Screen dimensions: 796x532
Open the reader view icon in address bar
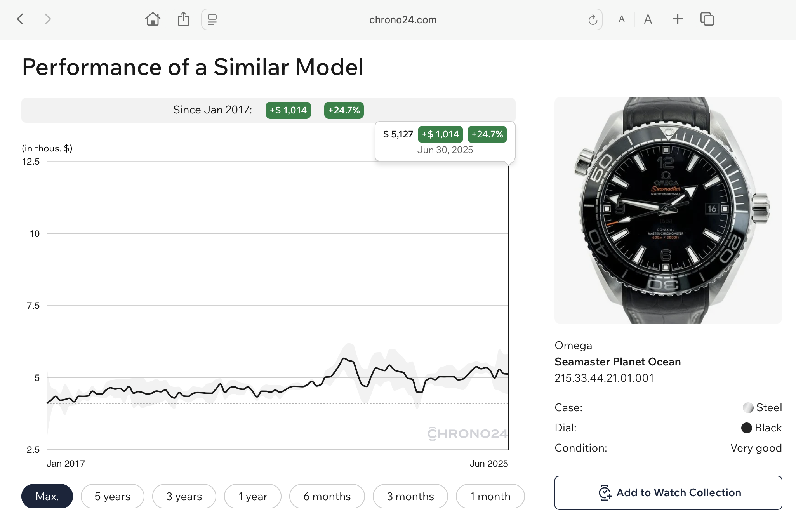[x=212, y=19]
